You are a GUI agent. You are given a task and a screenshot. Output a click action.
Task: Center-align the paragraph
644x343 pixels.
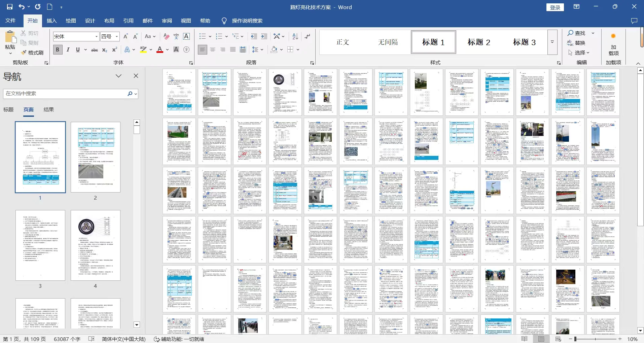click(213, 50)
